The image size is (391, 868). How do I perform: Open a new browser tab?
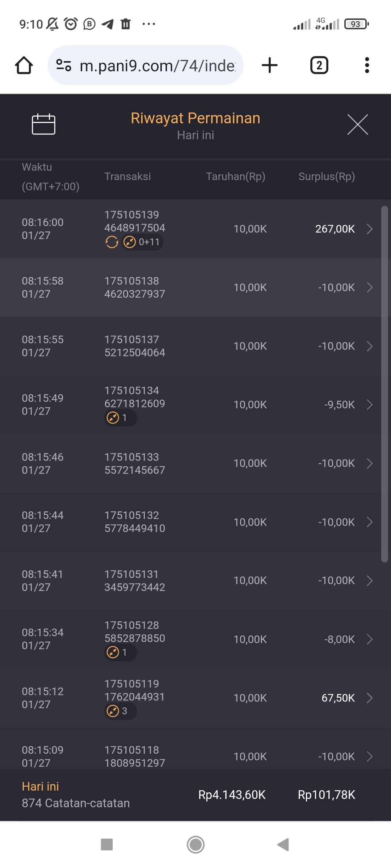[269, 65]
